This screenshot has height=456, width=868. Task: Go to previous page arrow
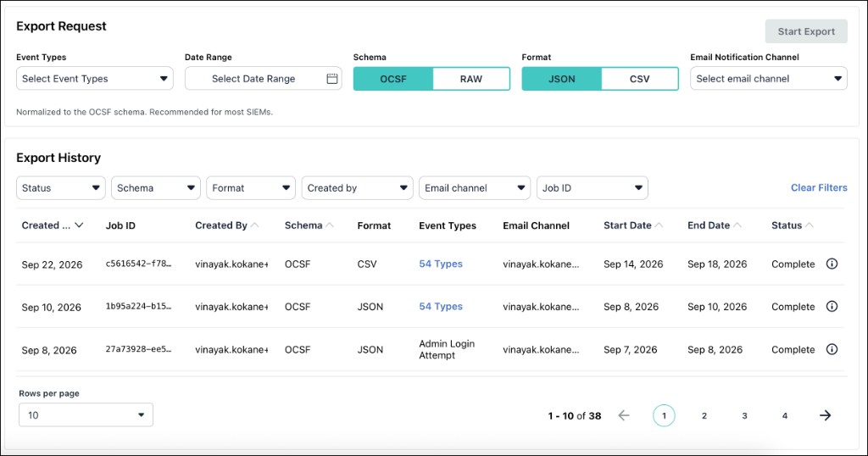[623, 415]
